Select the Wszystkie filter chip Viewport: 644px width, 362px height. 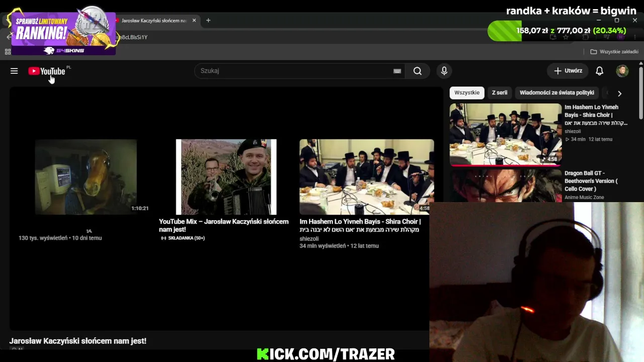(467, 93)
